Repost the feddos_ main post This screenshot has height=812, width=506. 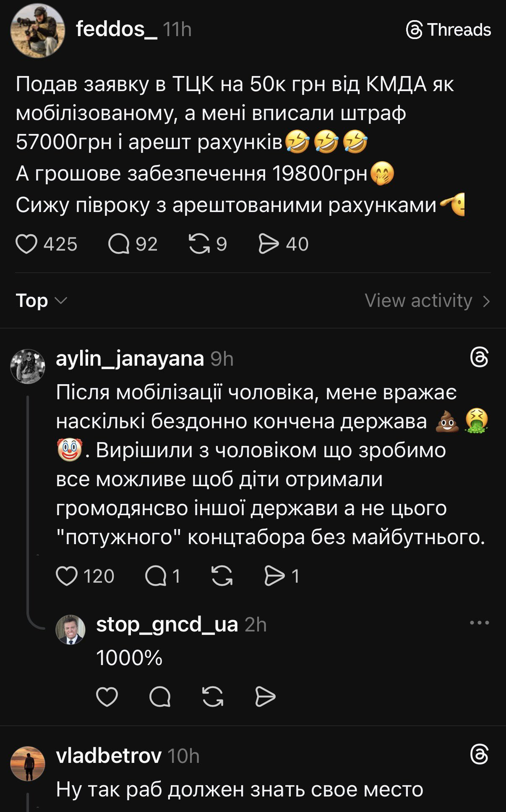(x=199, y=244)
